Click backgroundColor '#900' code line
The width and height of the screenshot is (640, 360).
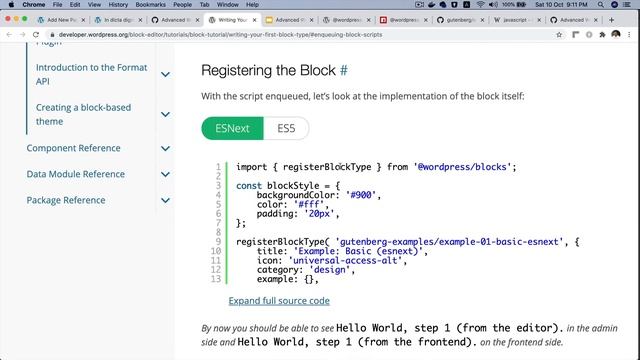(x=319, y=195)
